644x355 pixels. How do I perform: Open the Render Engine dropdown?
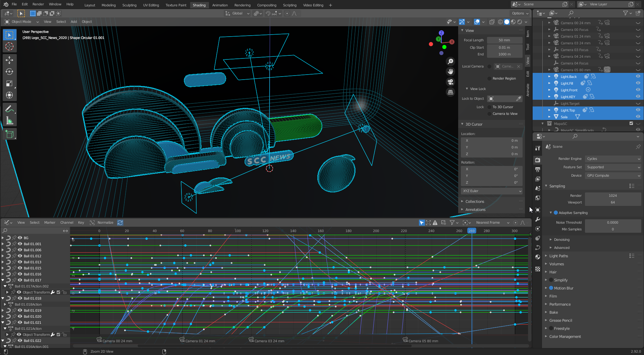(613, 159)
